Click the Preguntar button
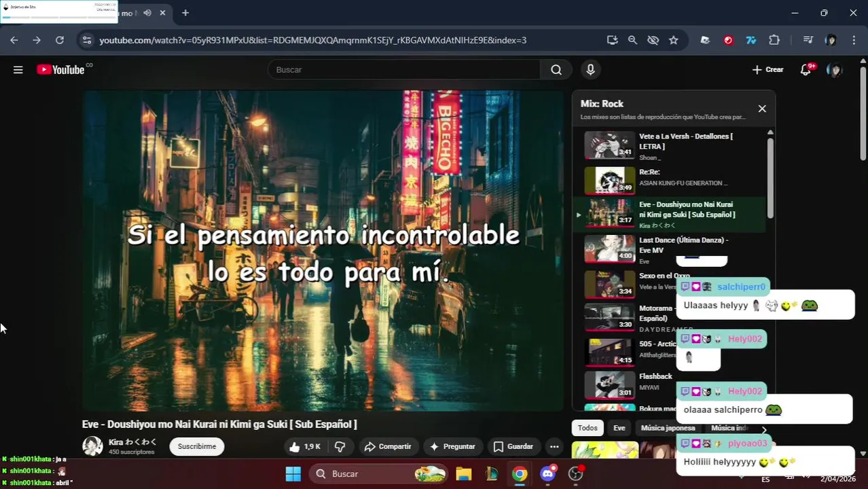The height and width of the screenshot is (489, 868). tap(452, 446)
